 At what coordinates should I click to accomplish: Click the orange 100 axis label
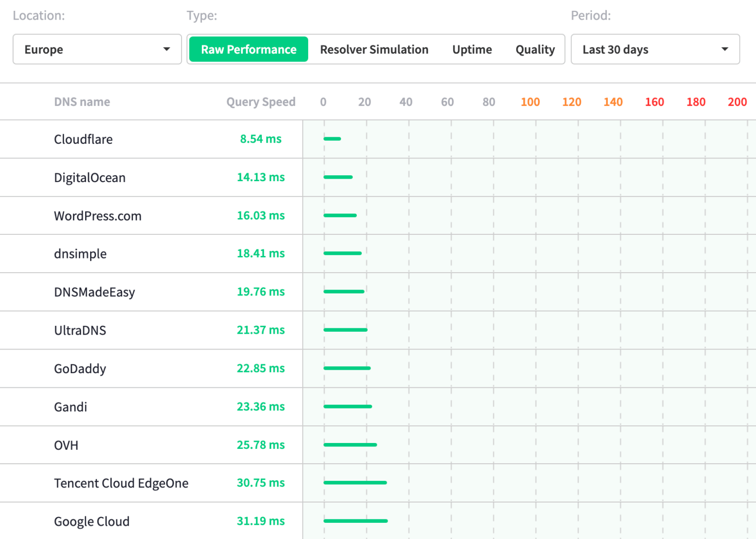click(530, 102)
